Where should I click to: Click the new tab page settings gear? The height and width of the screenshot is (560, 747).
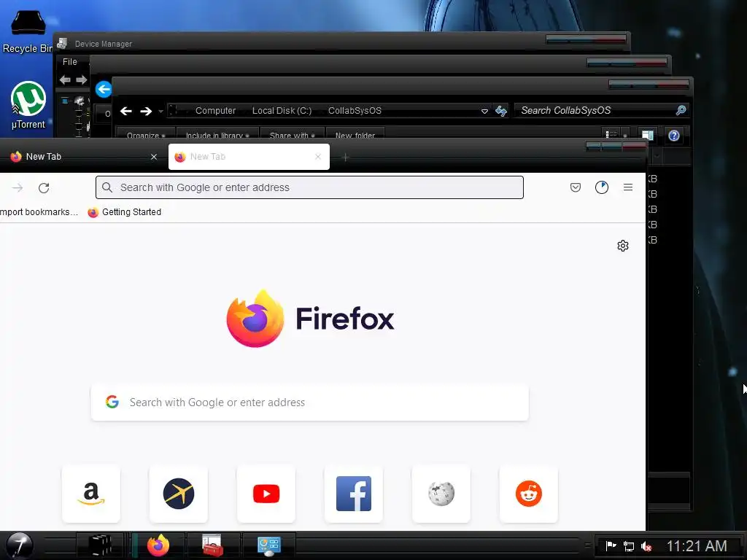coord(623,246)
